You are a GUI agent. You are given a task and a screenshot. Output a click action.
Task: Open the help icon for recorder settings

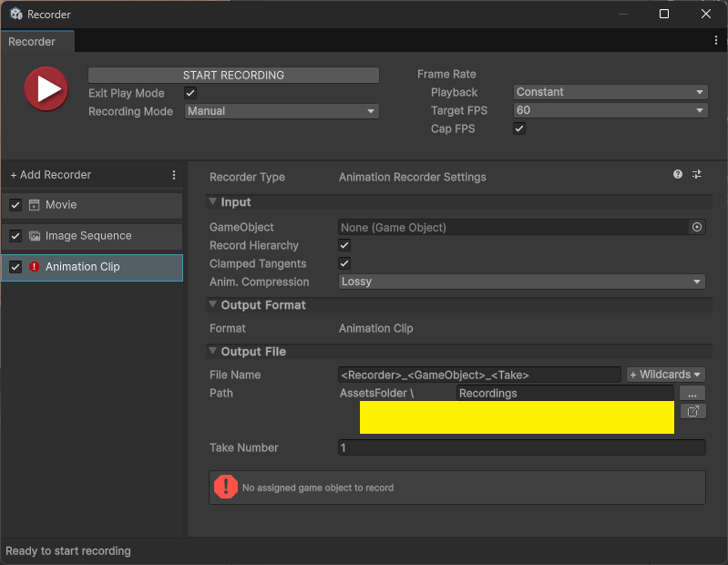(x=678, y=175)
